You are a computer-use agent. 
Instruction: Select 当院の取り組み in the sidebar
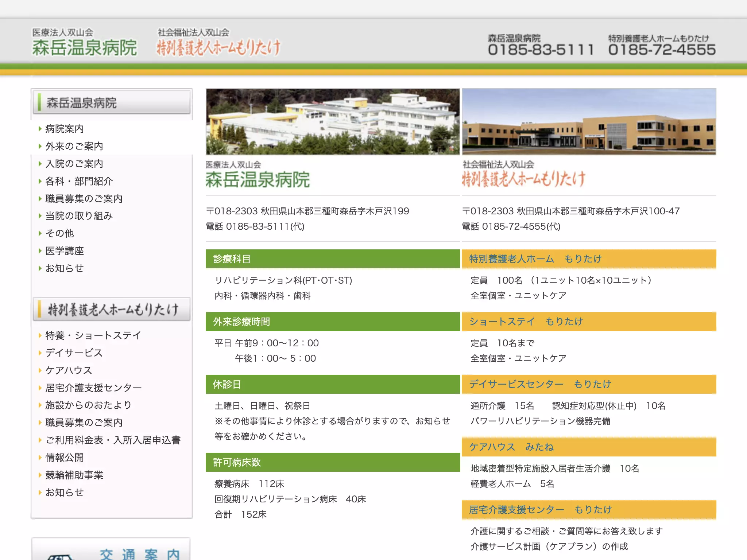[x=79, y=216]
